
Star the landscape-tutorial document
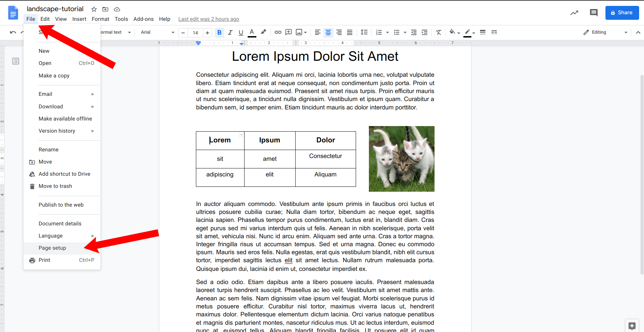coord(94,9)
